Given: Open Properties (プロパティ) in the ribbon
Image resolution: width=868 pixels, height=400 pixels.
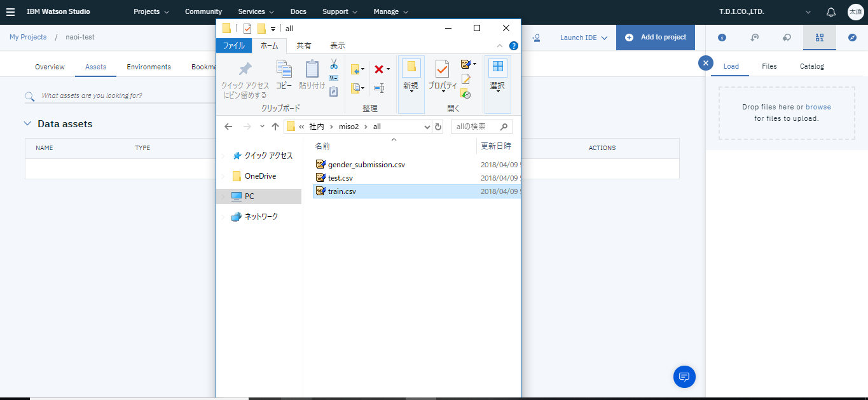Looking at the screenshot, I should [x=442, y=74].
